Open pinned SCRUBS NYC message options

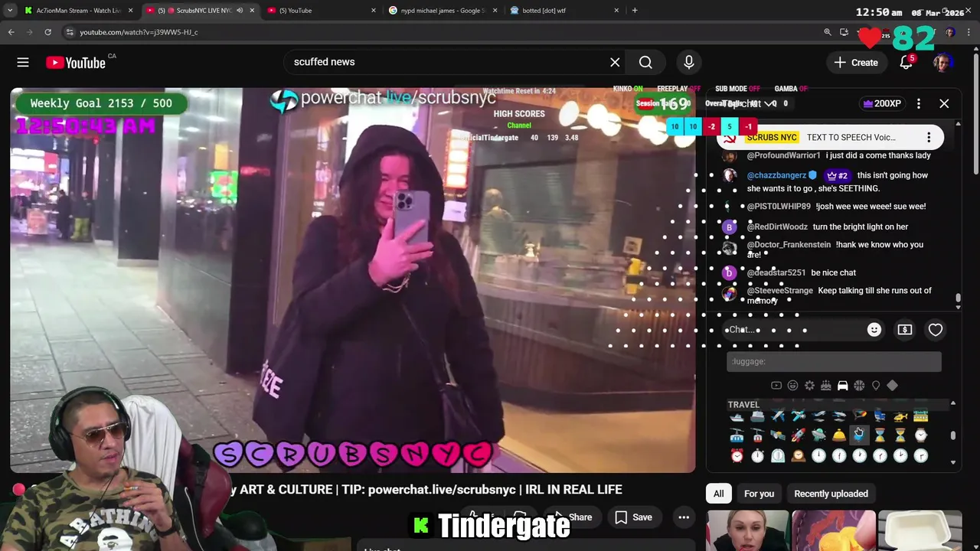(x=929, y=137)
